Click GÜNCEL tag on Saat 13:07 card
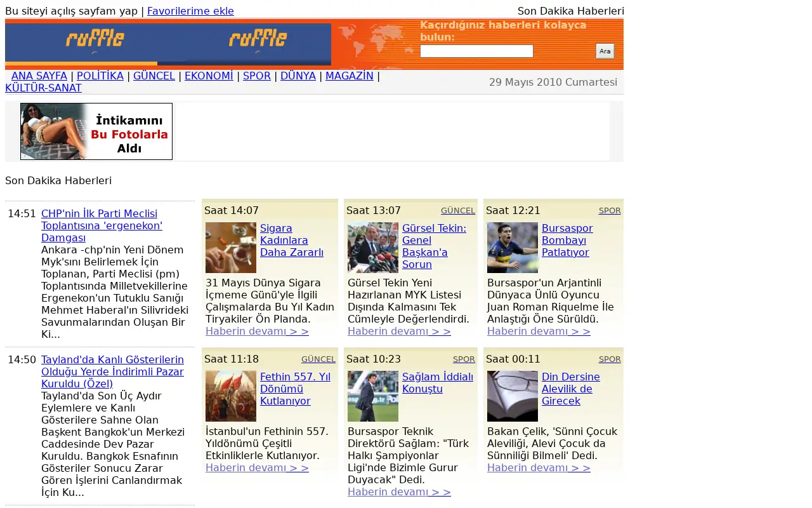The image size is (812, 508). (458, 210)
